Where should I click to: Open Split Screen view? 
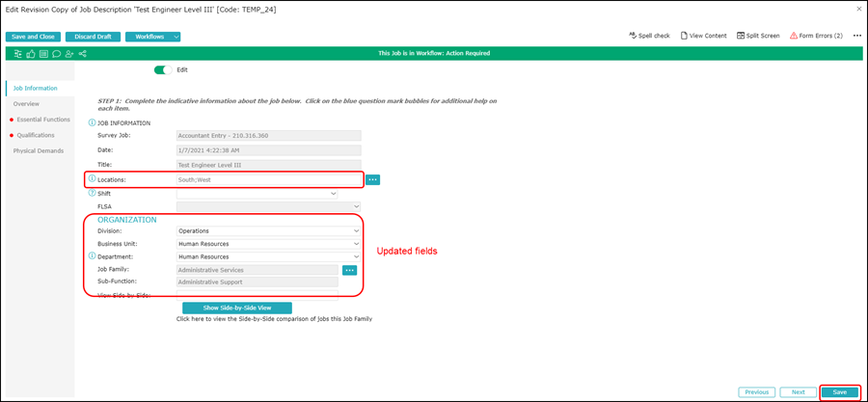tap(758, 36)
